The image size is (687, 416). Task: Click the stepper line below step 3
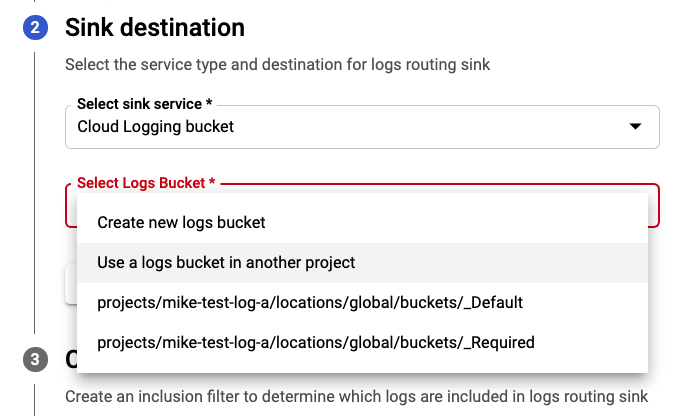point(35,400)
